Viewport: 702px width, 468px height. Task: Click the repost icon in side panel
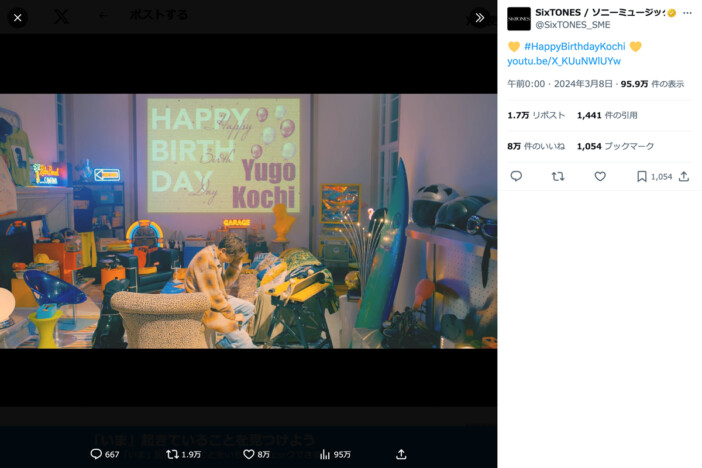(558, 176)
